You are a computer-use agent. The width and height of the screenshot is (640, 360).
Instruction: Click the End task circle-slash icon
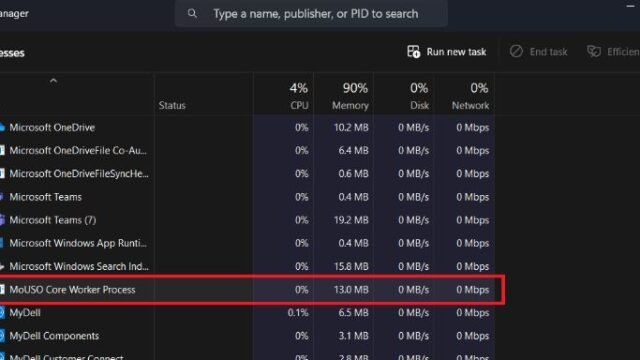pos(516,51)
